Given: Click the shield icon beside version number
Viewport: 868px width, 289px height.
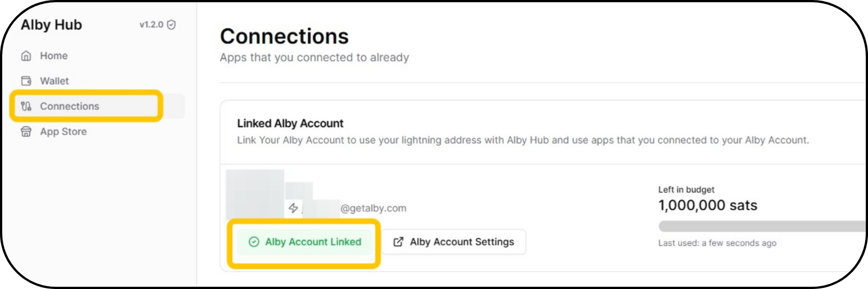Looking at the screenshot, I should (171, 25).
